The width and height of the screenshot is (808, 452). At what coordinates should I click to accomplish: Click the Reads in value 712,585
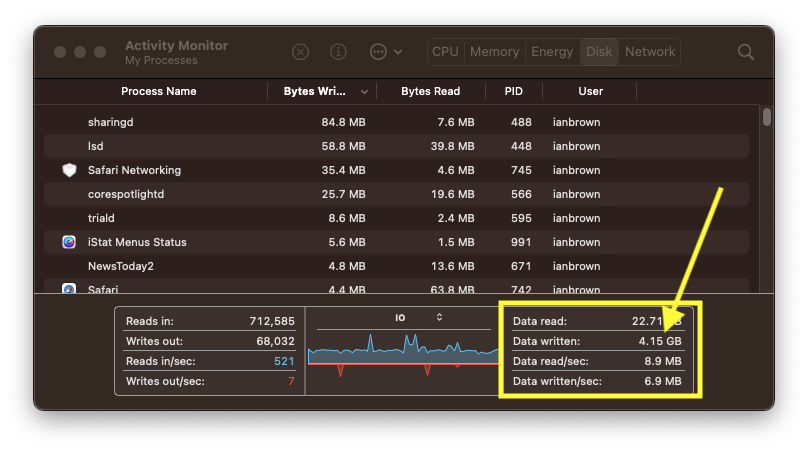272,321
